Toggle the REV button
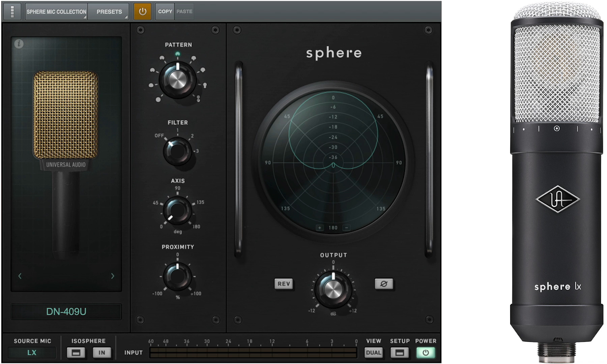607x364 pixels. 284,284
